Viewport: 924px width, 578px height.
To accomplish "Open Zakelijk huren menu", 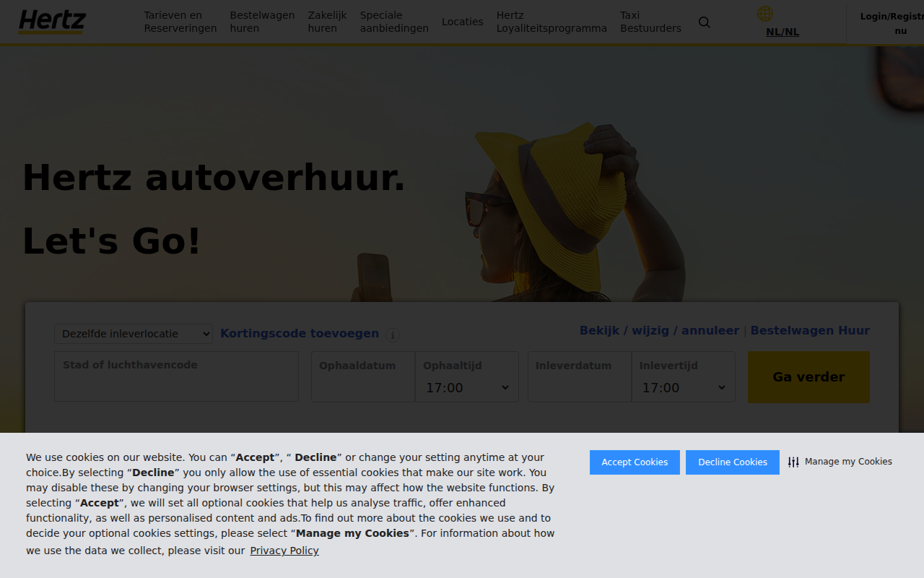I will coord(327,22).
